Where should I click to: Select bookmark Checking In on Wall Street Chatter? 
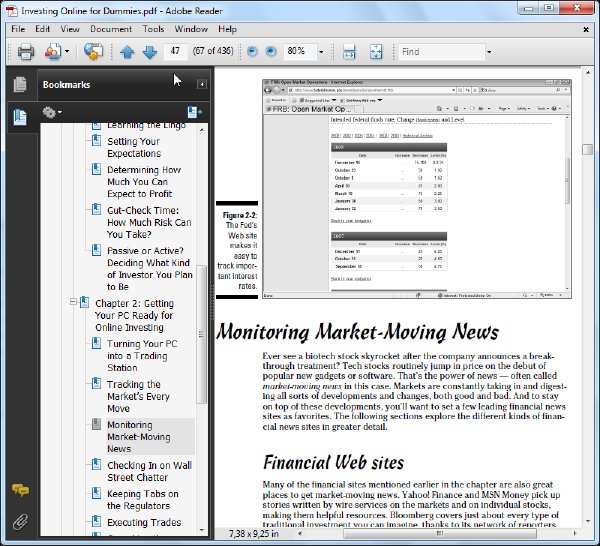click(149, 471)
